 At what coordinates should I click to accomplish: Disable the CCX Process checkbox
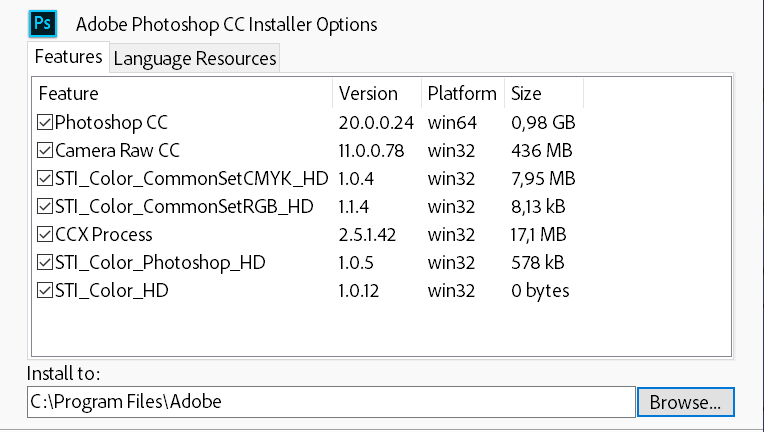45,235
